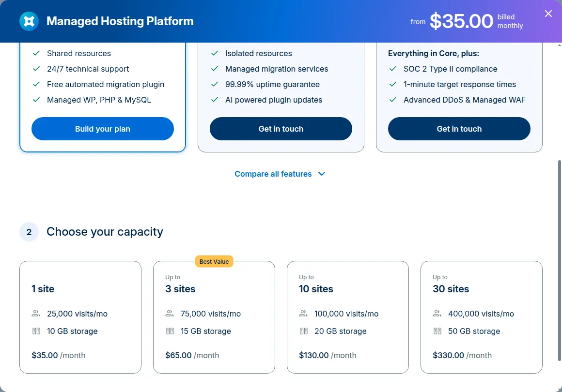Click the step 2 number circle
562x392 pixels.
[29, 232]
